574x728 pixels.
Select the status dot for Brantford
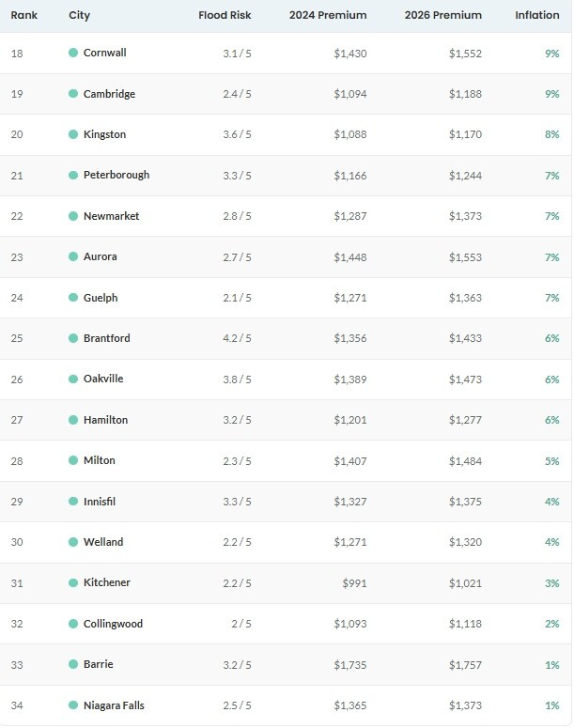click(x=73, y=338)
